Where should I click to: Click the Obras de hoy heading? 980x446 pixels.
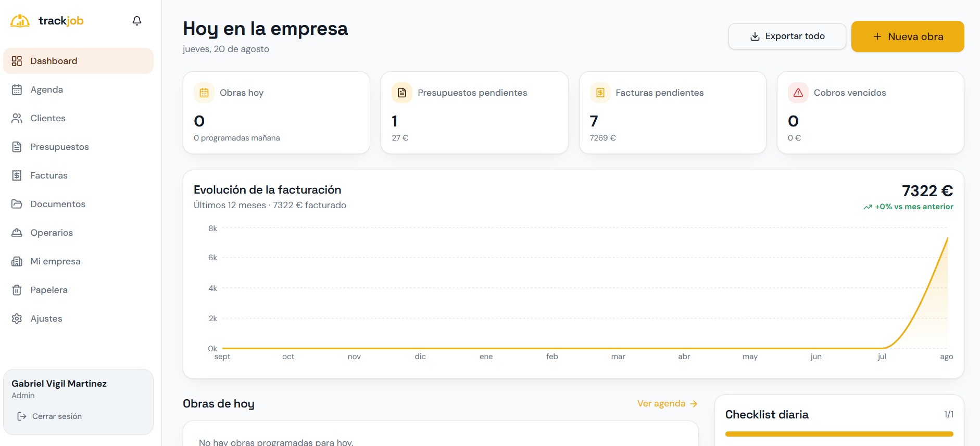[x=219, y=404]
